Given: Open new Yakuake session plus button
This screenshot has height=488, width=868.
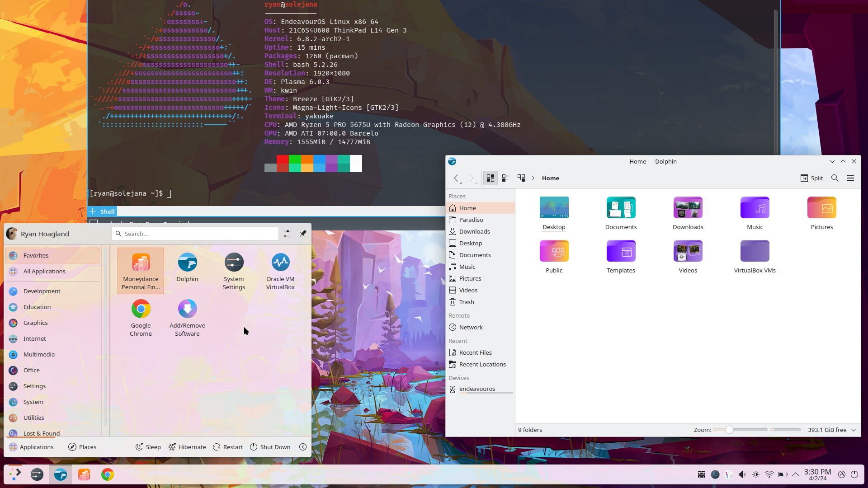Looking at the screenshot, I should [x=93, y=211].
